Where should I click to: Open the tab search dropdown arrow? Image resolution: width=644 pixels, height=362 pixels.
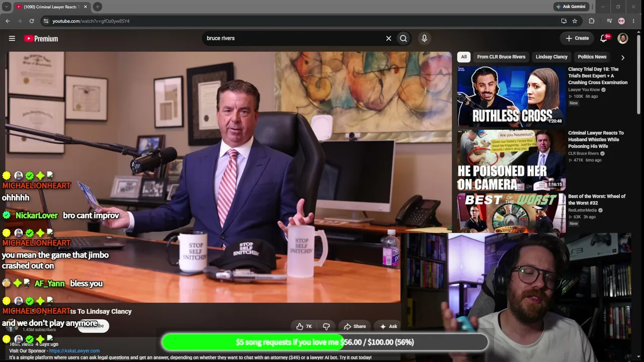[7, 7]
